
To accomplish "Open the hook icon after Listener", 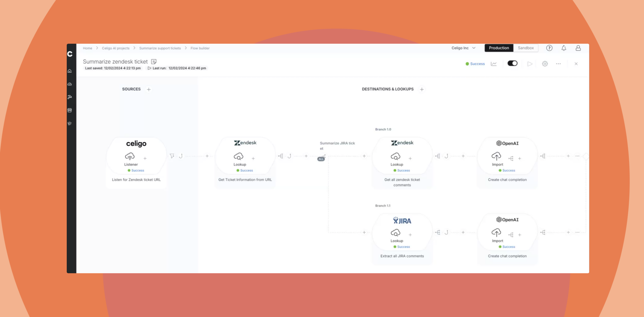I will pos(181,156).
